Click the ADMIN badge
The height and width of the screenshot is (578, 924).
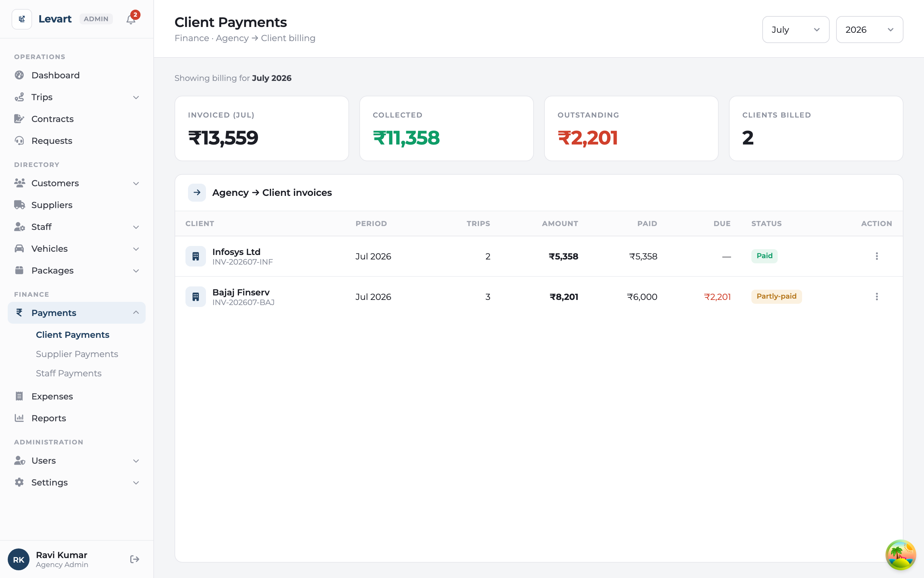tap(96, 19)
